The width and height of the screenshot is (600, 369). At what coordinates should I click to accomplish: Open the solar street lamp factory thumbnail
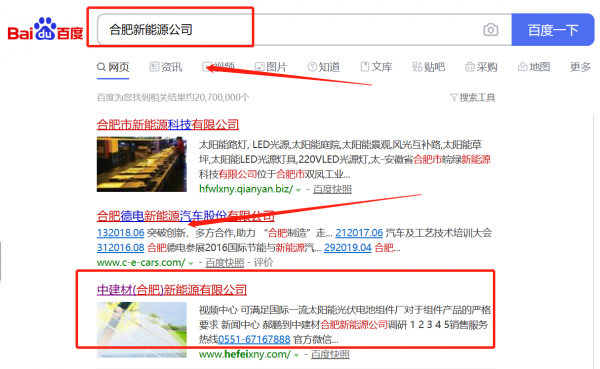click(x=142, y=164)
